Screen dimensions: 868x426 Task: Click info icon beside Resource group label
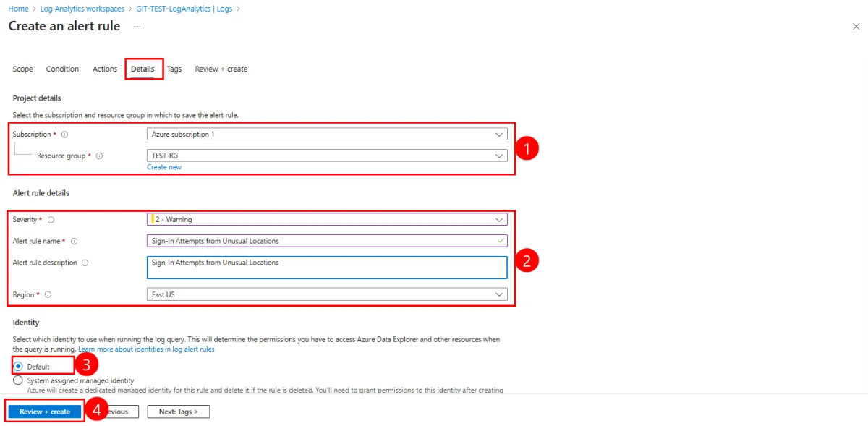(99, 156)
